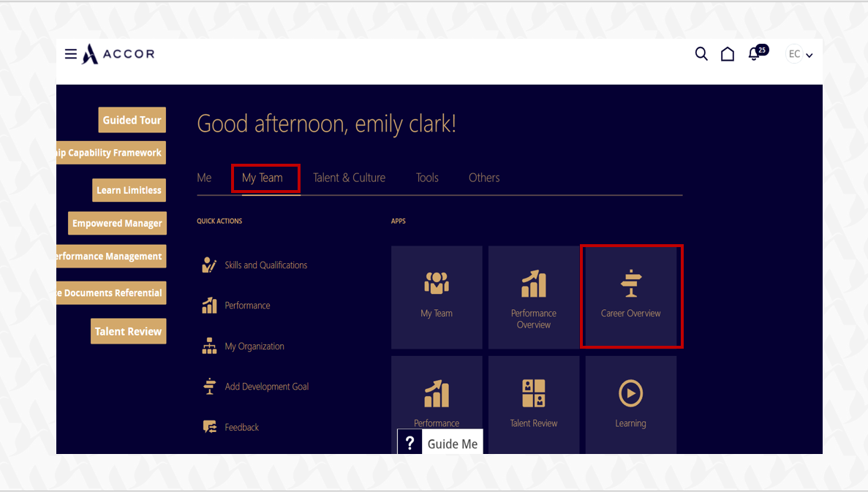Open the Performance Overview app tile

(534, 298)
